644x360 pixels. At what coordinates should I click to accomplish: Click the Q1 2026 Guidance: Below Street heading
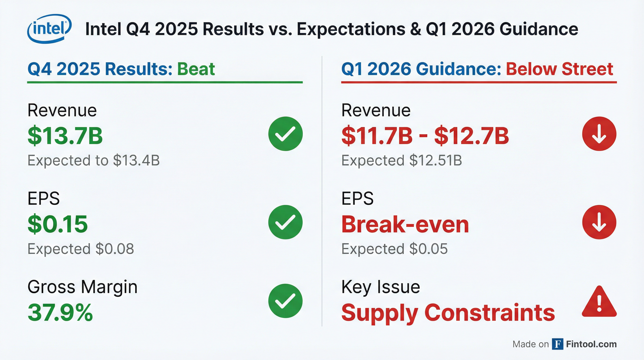[x=477, y=69]
